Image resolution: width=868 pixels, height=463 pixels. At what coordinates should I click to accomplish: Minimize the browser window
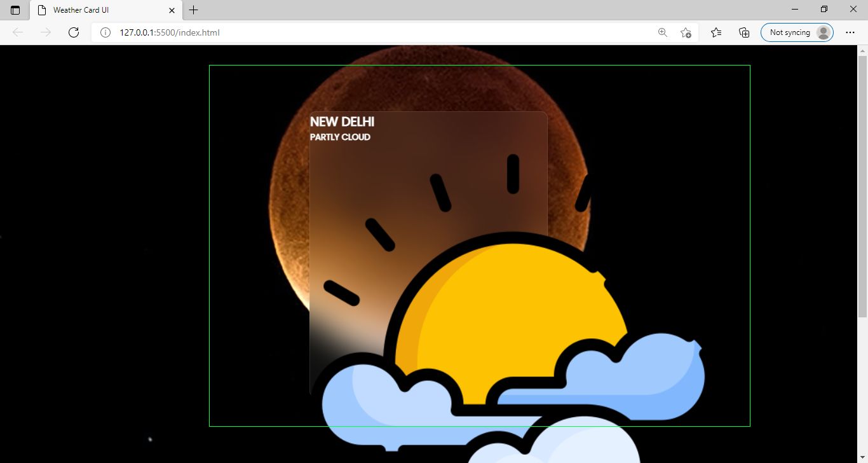coord(796,10)
